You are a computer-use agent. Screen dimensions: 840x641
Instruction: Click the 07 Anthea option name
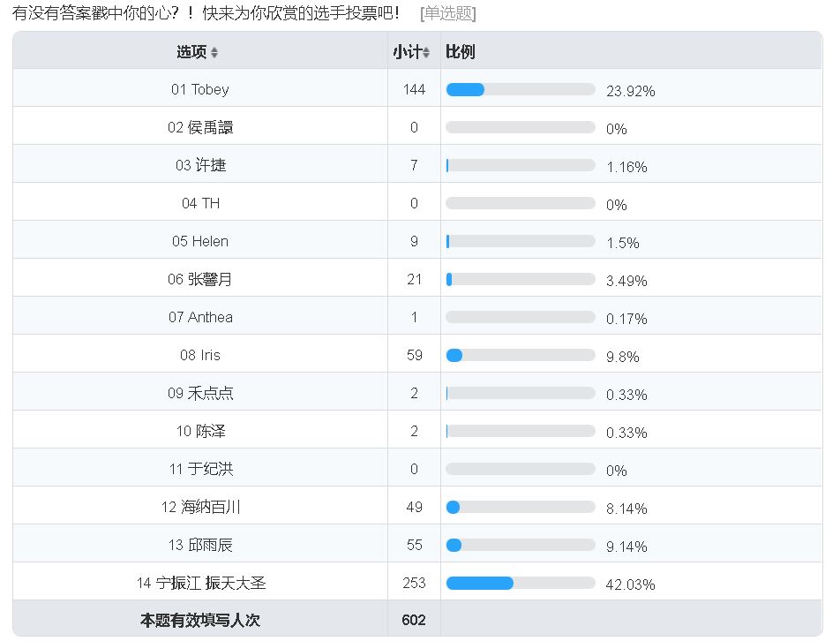pos(200,317)
